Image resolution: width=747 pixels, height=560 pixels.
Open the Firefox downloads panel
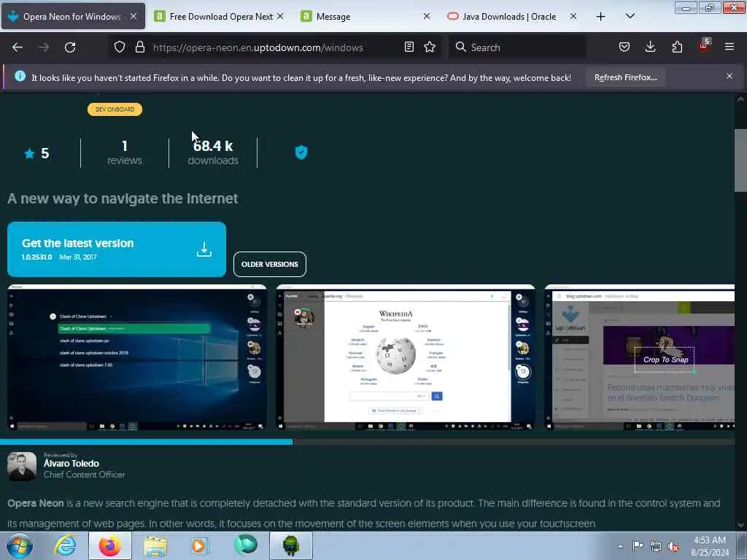[650, 47]
